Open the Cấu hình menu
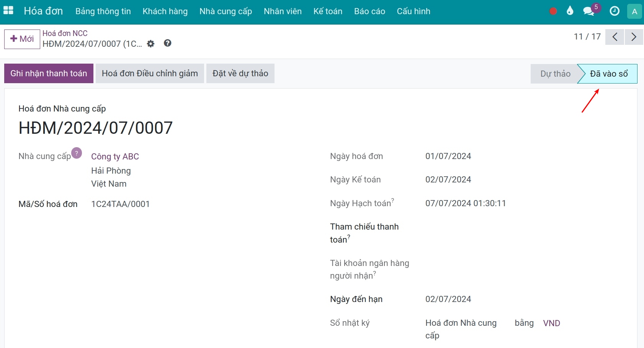The width and height of the screenshot is (644, 348). pos(414,11)
